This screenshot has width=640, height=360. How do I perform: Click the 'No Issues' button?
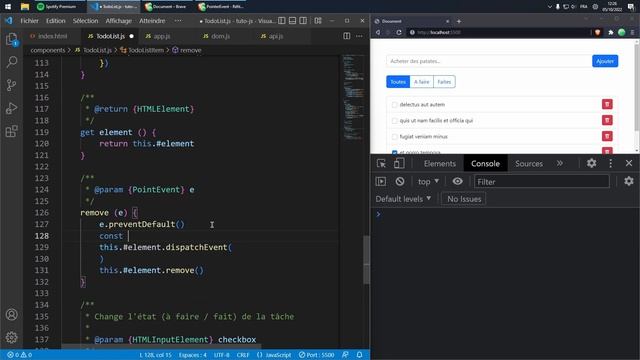(464, 199)
